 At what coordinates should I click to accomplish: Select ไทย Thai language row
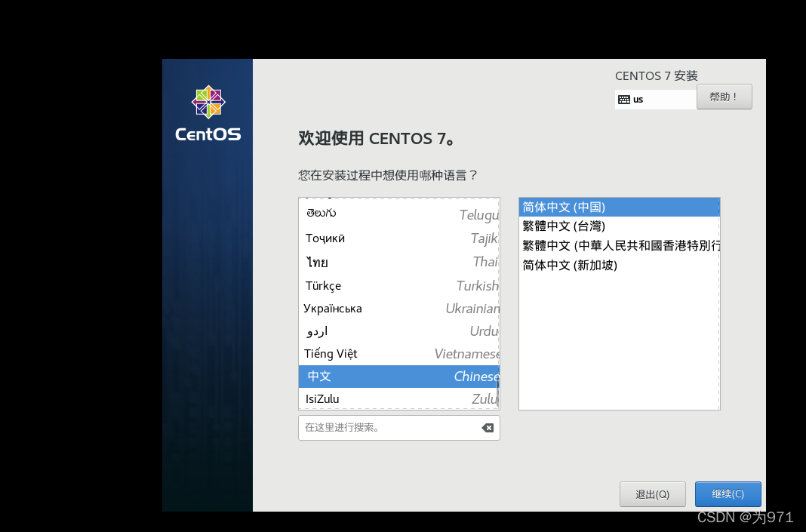click(x=399, y=262)
